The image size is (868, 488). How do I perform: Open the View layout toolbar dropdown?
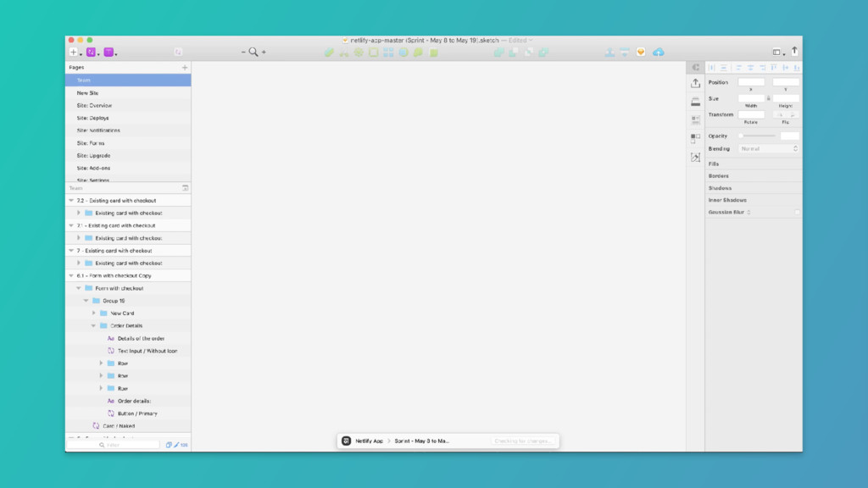click(x=778, y=52)
